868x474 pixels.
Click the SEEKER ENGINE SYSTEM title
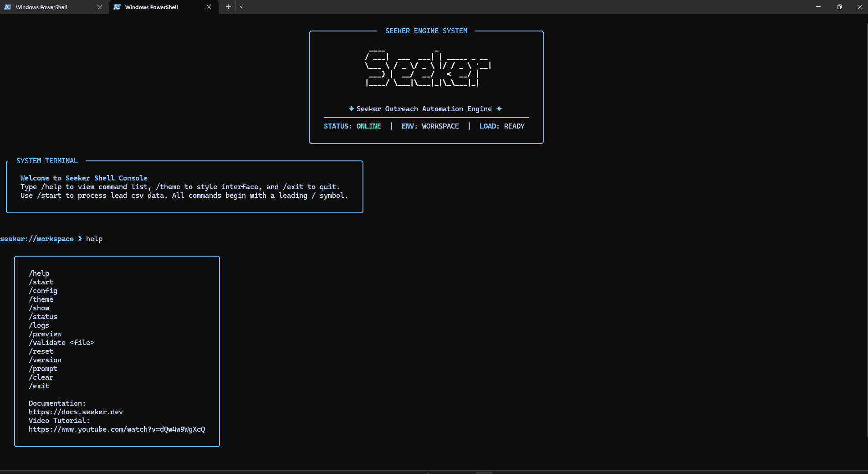[x=426, y=31]
